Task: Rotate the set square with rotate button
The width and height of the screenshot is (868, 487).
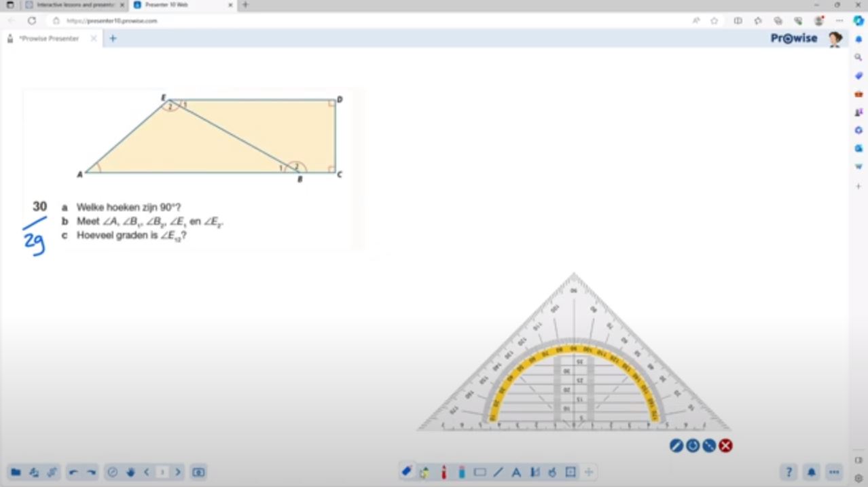Action: pos(693,446)
